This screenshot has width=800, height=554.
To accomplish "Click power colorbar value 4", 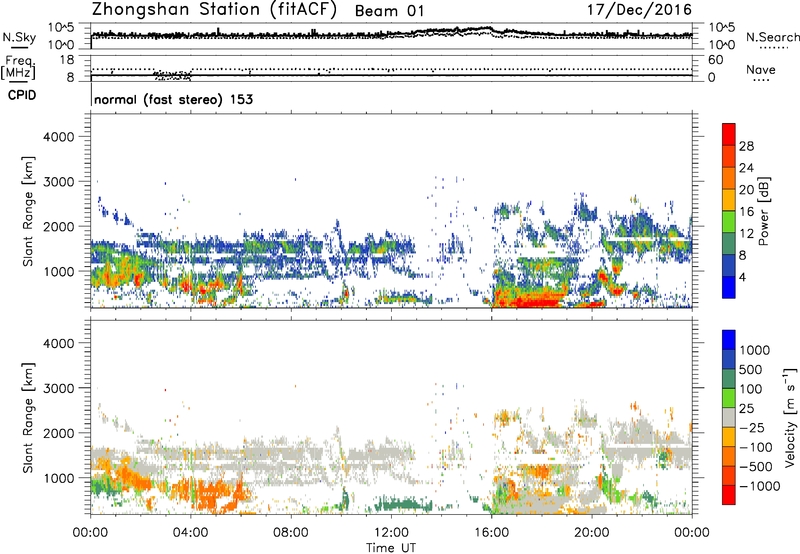I will click(742, 277).
